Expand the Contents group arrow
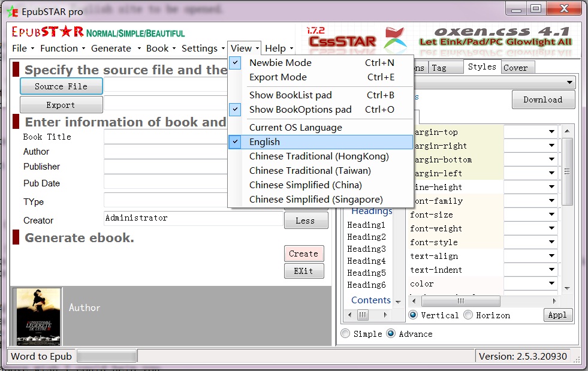588x371 pixels. tap(398, 301)
